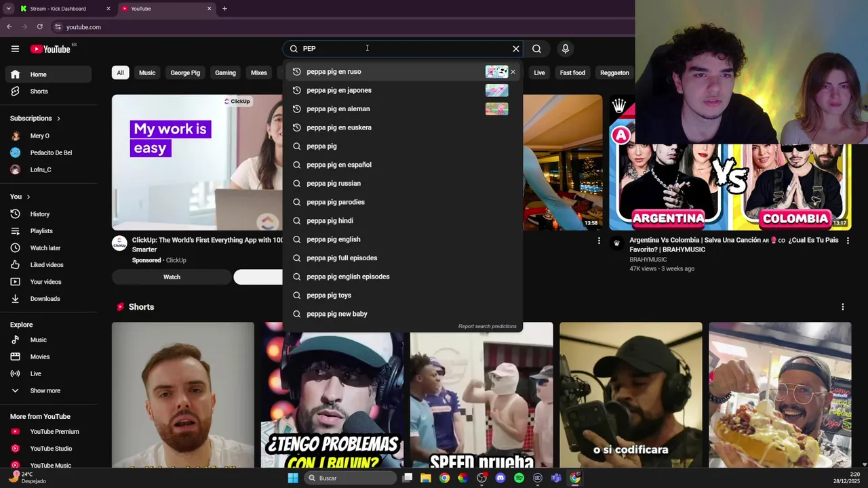The width and height of the screenshot is (868, 488).
Task: Open YouTube Premium link
Action: [48, 432]
